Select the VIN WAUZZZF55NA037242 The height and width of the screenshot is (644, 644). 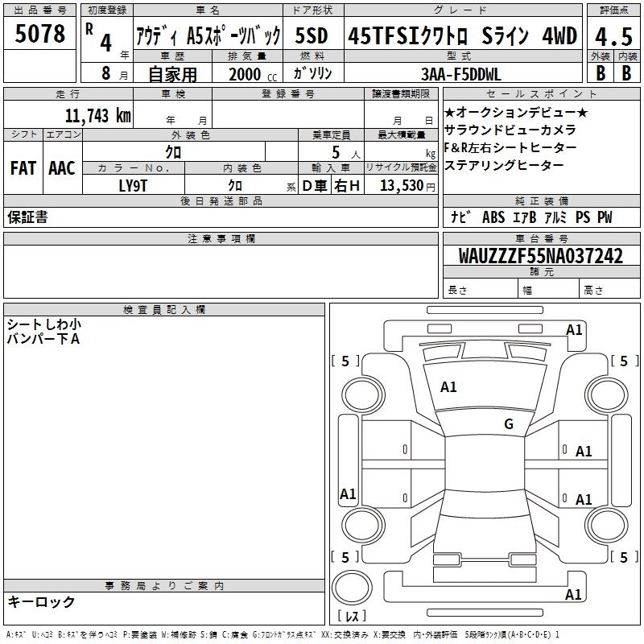(540, 256)
